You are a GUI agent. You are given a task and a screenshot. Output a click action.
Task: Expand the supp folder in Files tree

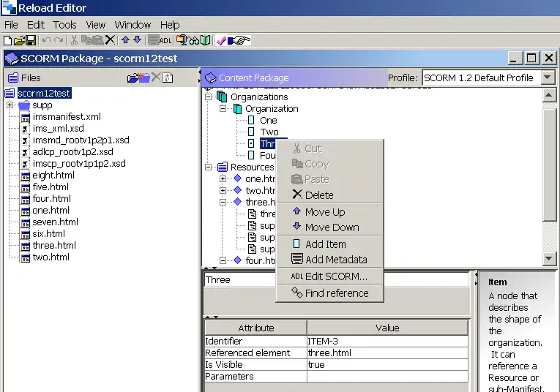click(x=10, y=105)
